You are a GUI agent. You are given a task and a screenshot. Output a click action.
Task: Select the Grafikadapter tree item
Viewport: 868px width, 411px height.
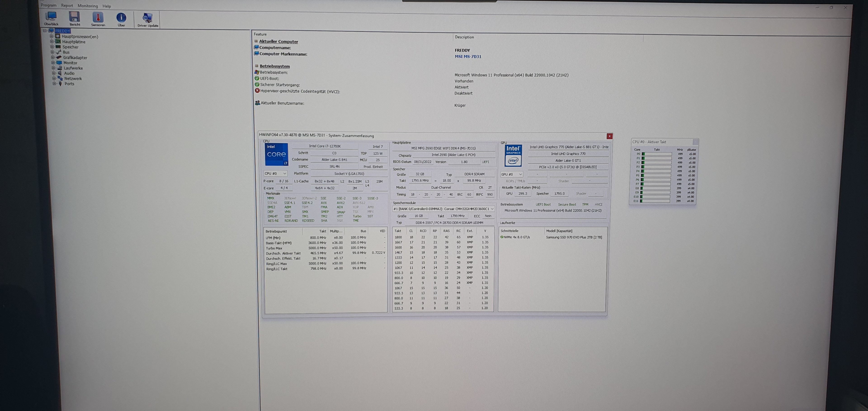click(x=75, y=58)
